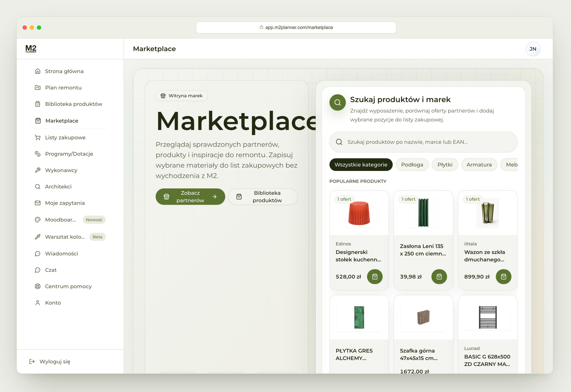Click the 1672.00 zł price

(414, 371)
